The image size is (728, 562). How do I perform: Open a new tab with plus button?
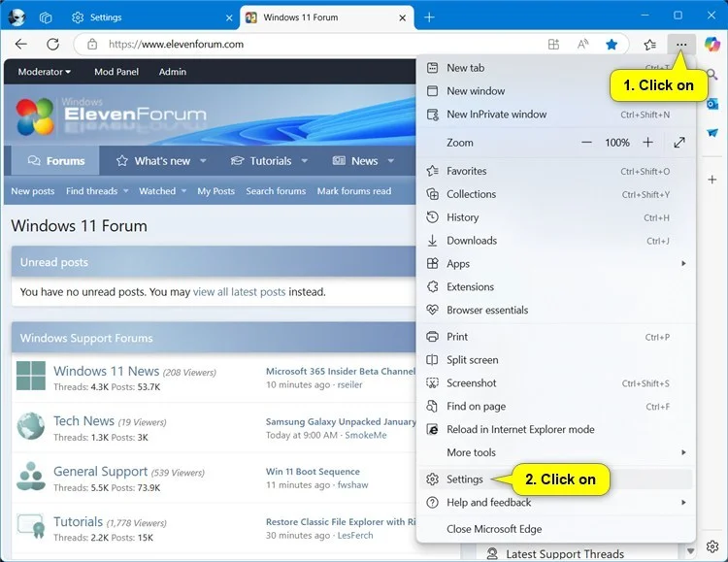429,17
